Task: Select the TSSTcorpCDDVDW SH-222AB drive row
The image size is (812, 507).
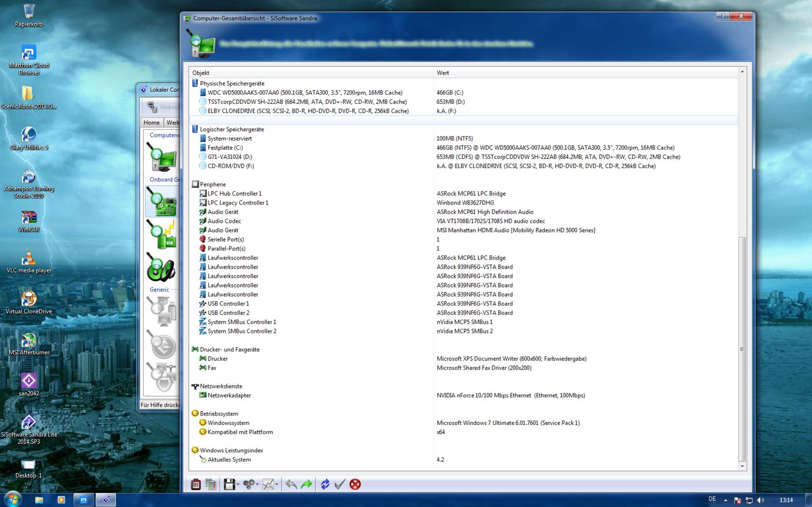Action: pyautogui.click(x=463, y=102)
